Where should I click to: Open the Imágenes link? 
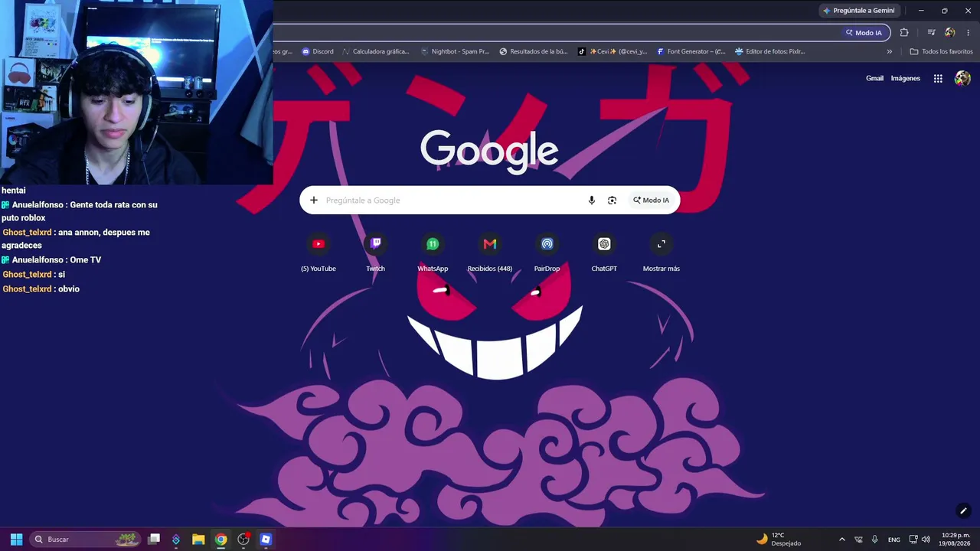point(906,78)
